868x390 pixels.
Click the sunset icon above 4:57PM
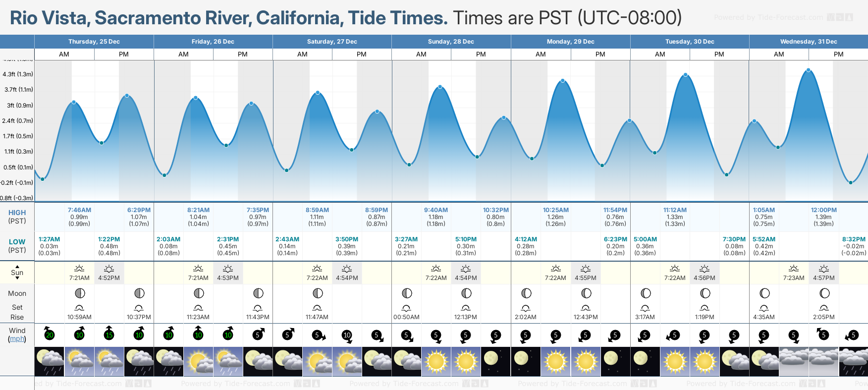click(x=824, y=269)
